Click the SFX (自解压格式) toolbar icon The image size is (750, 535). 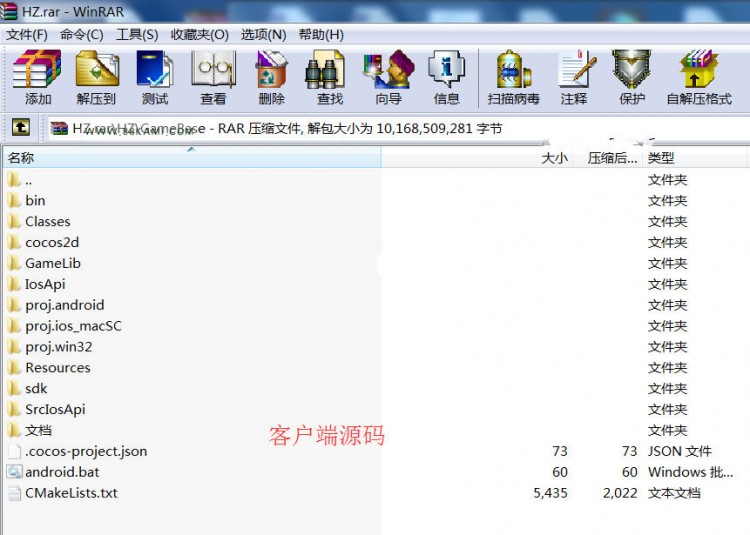click(699, 70)
